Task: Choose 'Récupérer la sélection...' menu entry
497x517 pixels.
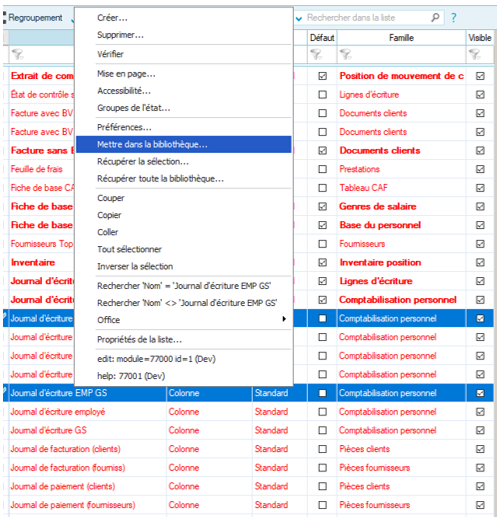Action: point(184,161)
